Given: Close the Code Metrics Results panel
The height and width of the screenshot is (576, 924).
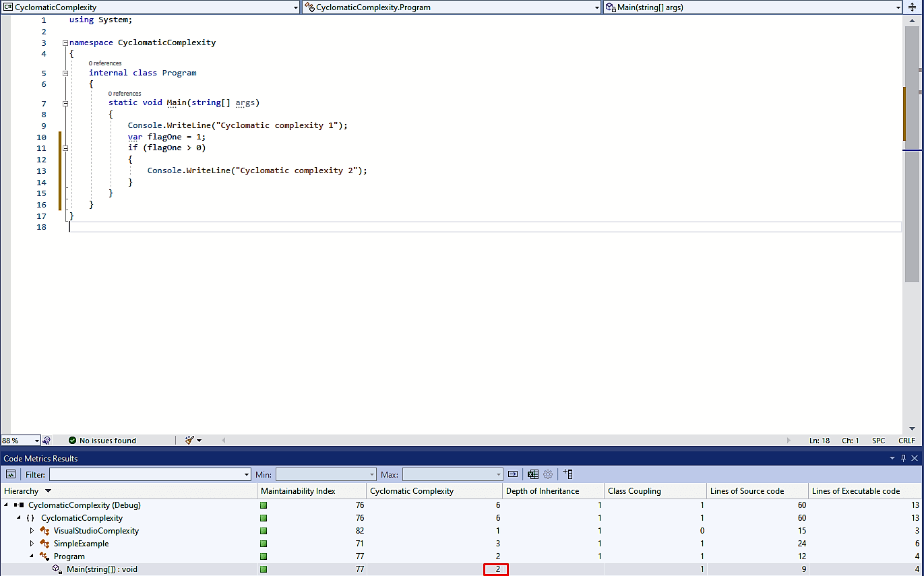Looking at the screenshot, I should click(x=915, y=458).
